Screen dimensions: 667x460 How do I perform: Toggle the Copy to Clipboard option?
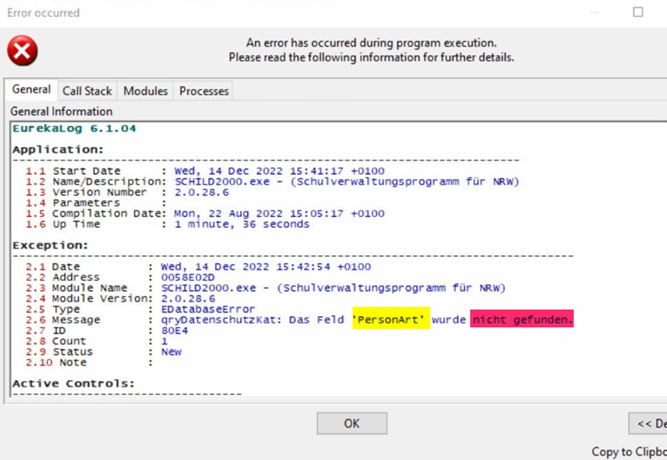click(628, 452)
